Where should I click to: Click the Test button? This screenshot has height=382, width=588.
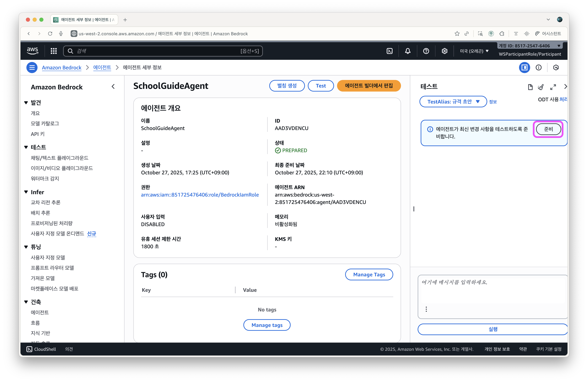tap(321, 86)
